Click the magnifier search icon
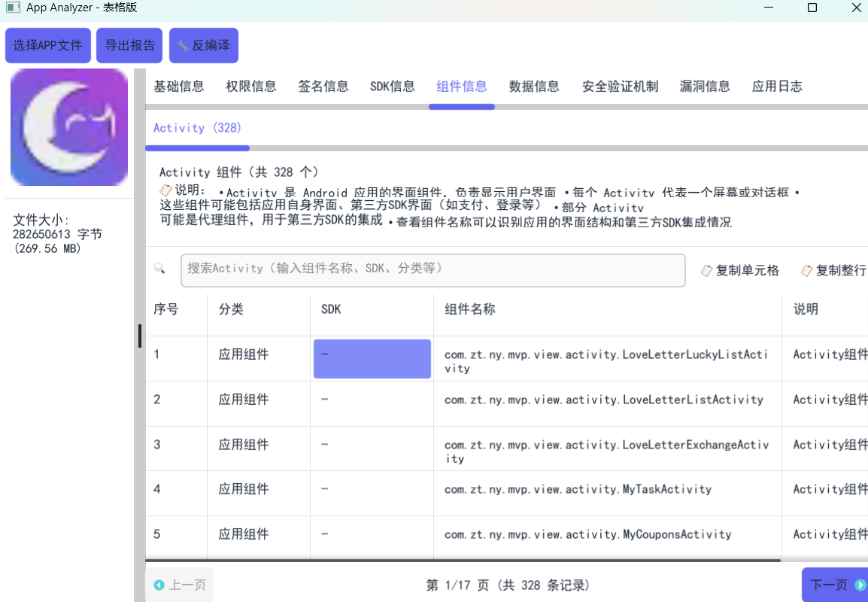868x602 pixels. click(159, 269)
